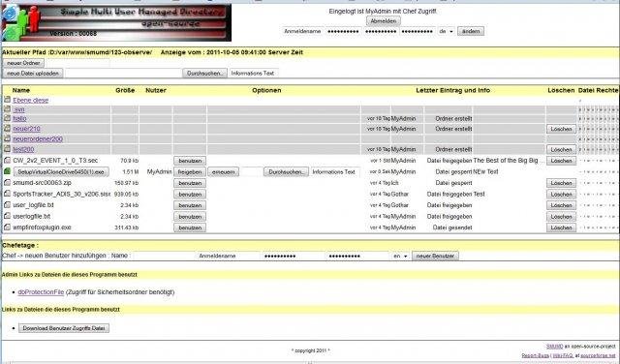
Task: Click the folder icon beside Ebene diese
Action: click(7, 100)
